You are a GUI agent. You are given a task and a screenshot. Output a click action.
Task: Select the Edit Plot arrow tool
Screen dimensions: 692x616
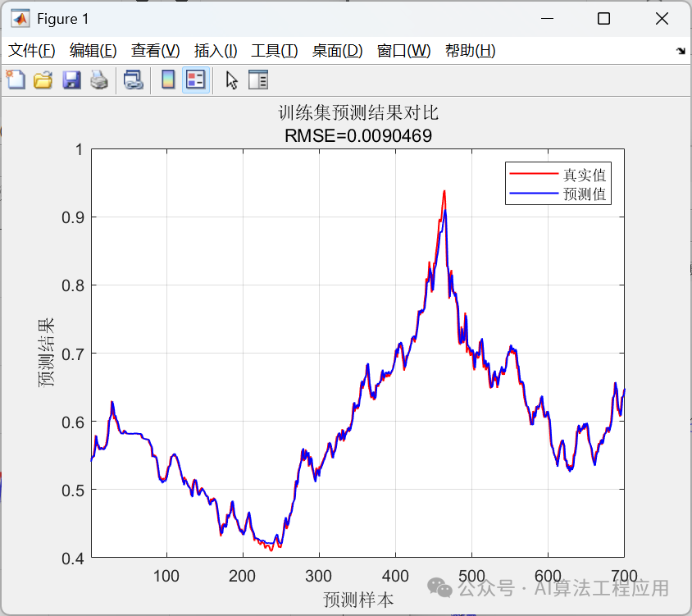pyautogui.click(x=232, y=80)
